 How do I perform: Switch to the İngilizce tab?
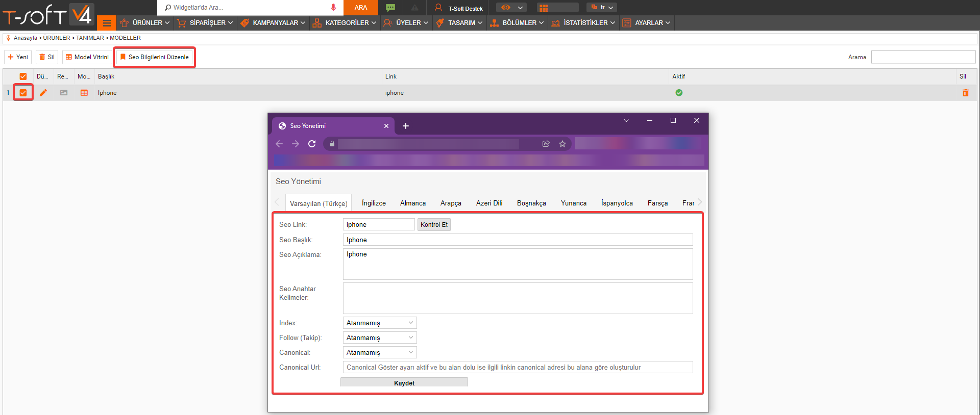coord(374,203)
